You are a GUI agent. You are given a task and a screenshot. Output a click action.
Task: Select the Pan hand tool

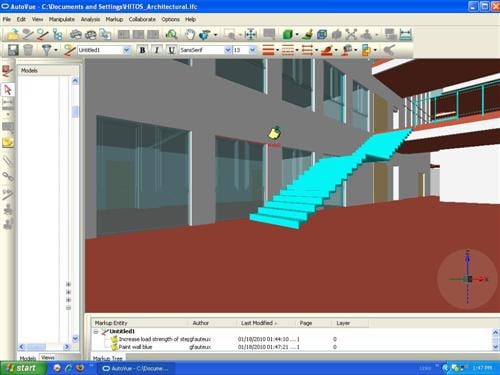[190, 34]
